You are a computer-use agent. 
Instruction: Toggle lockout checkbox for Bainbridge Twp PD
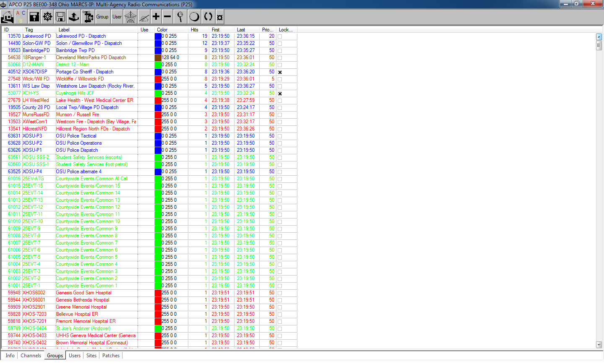pos(280,51)
